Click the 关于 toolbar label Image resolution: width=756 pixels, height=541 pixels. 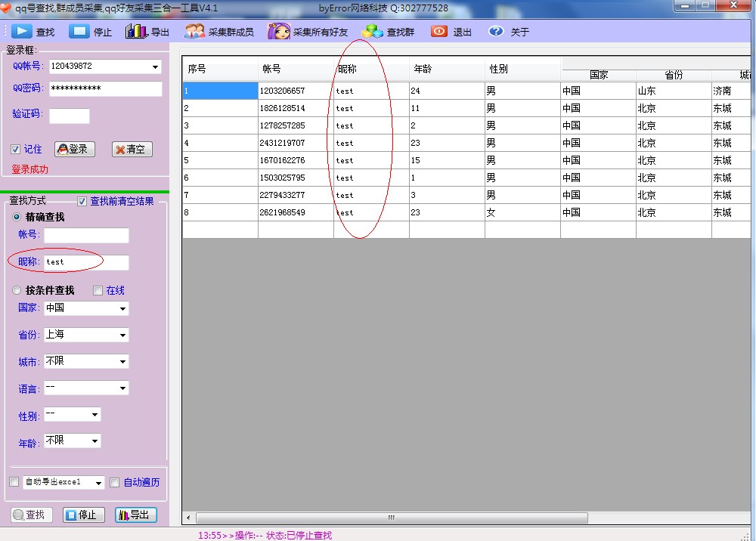[519, 32]
